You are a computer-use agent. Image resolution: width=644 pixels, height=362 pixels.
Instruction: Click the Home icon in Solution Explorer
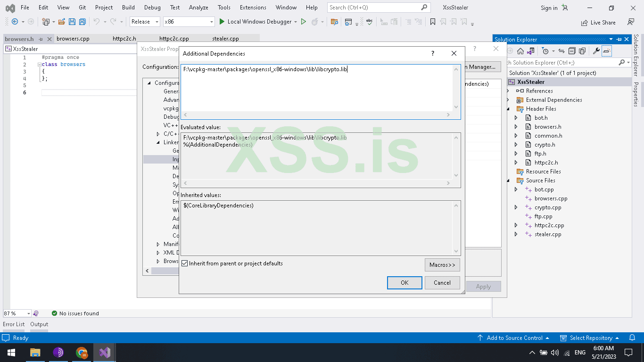(x=520, y=51)
